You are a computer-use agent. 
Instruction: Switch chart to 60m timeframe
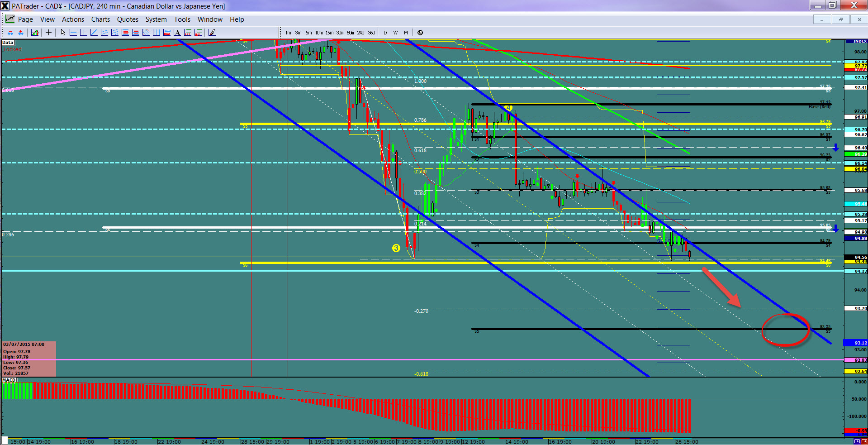[x=351, y=33]
